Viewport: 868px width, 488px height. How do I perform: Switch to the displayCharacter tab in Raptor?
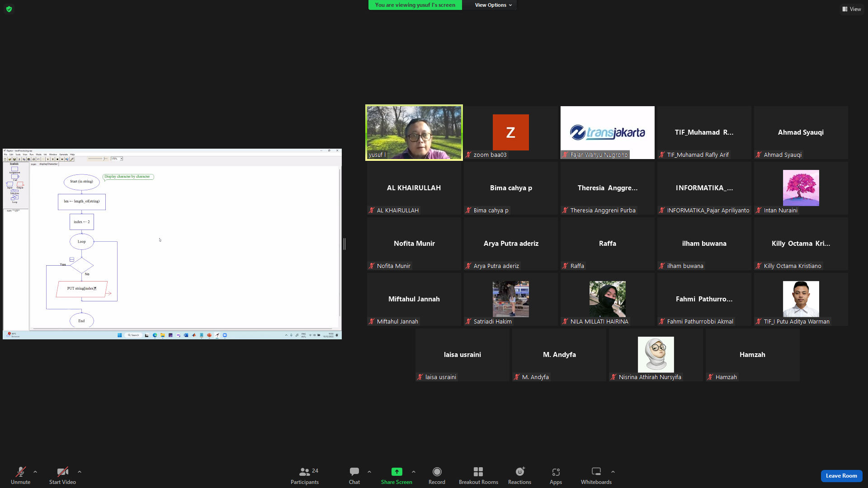click(x=48, y=164)
